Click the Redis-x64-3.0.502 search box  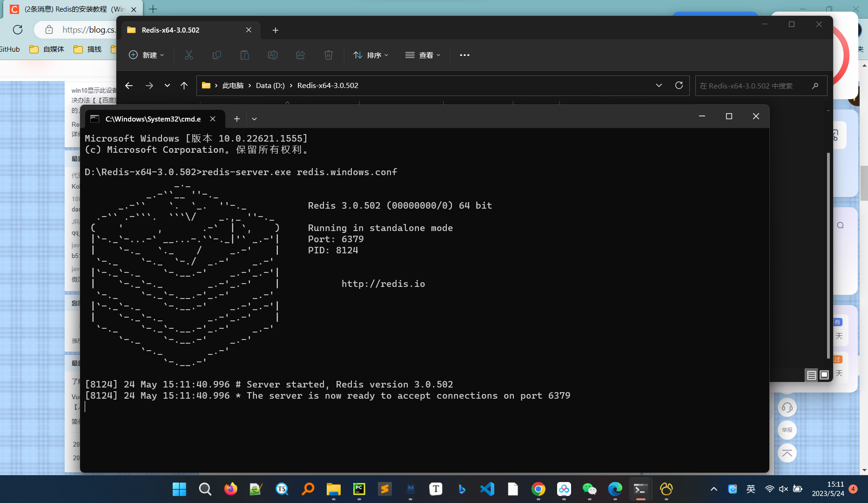[761, 86]
